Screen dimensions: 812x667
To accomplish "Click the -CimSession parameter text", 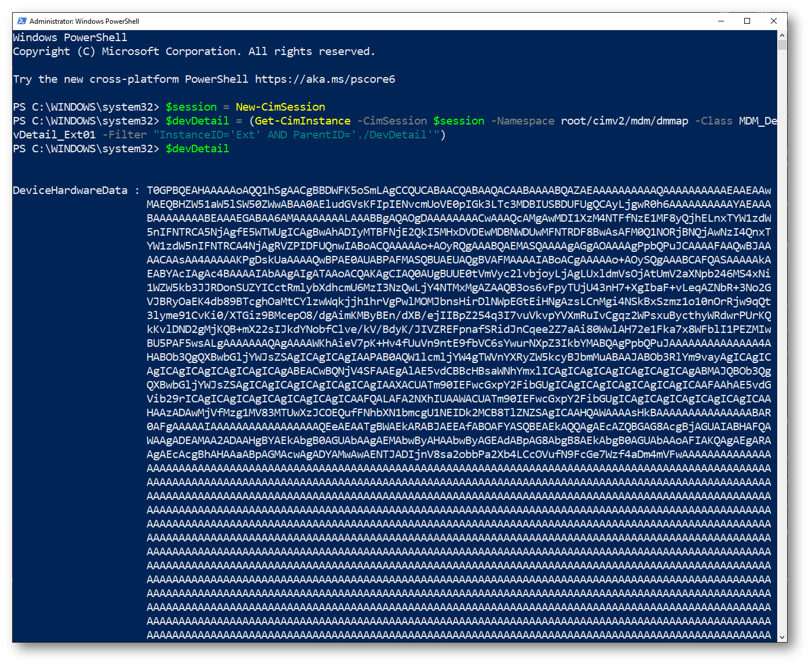I will (392, 121).
